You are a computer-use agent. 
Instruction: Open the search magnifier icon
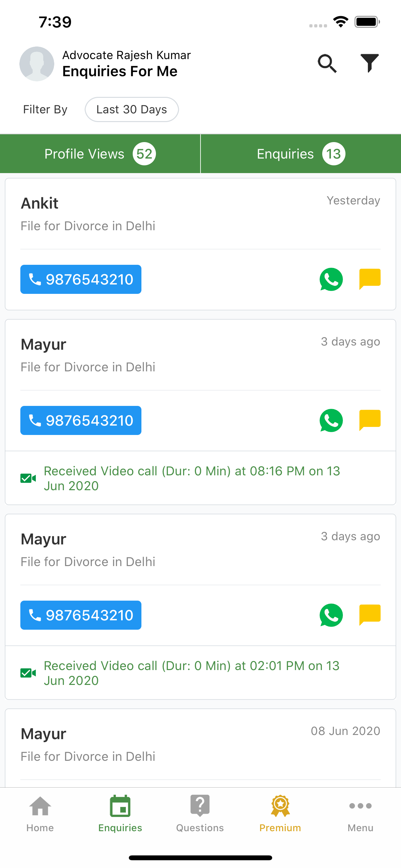(327, 63)
